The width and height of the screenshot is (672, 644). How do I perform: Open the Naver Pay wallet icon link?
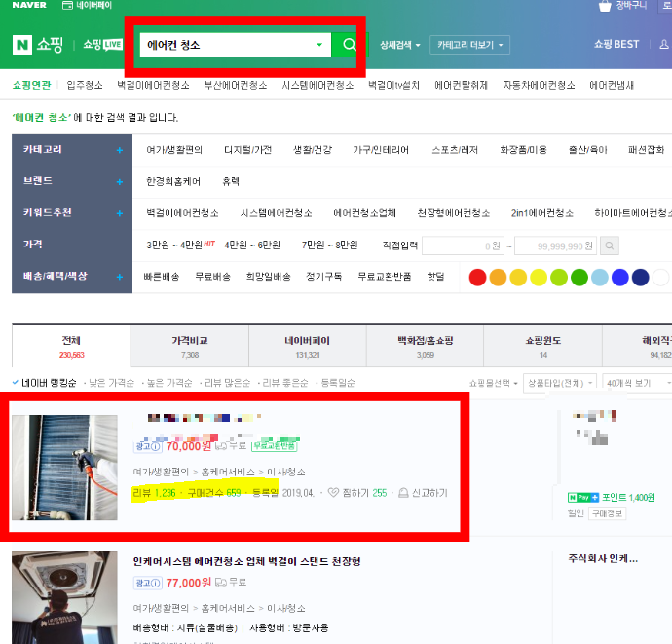[87, 5]
